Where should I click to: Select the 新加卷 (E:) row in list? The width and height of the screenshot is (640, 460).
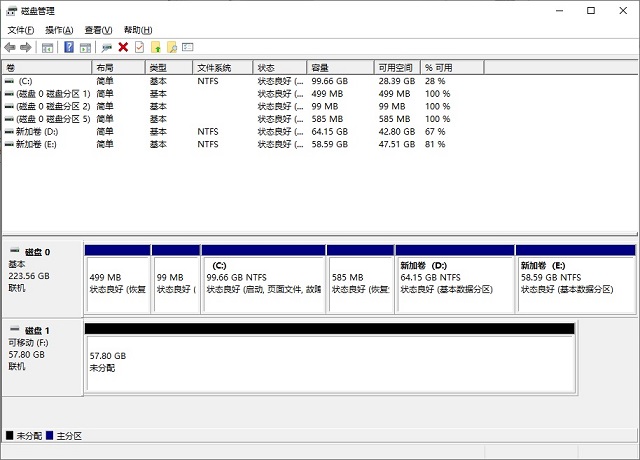click(x=40, y=144)
